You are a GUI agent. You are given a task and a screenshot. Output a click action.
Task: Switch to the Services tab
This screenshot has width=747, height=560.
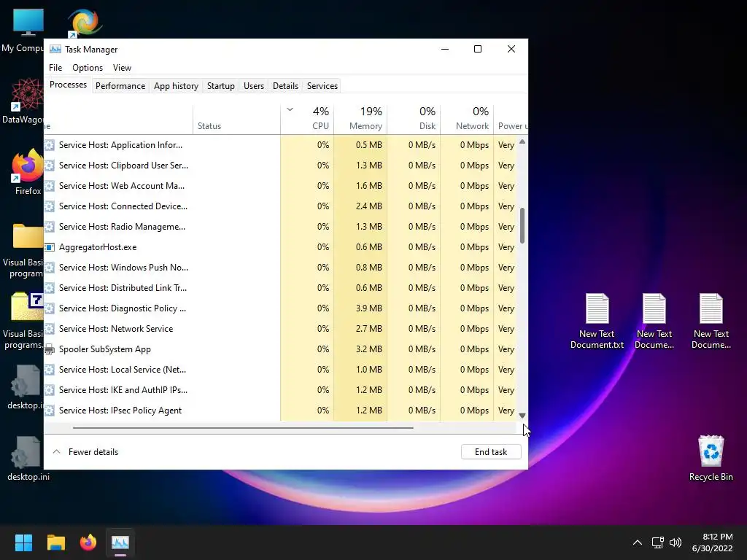coord(322,86)
